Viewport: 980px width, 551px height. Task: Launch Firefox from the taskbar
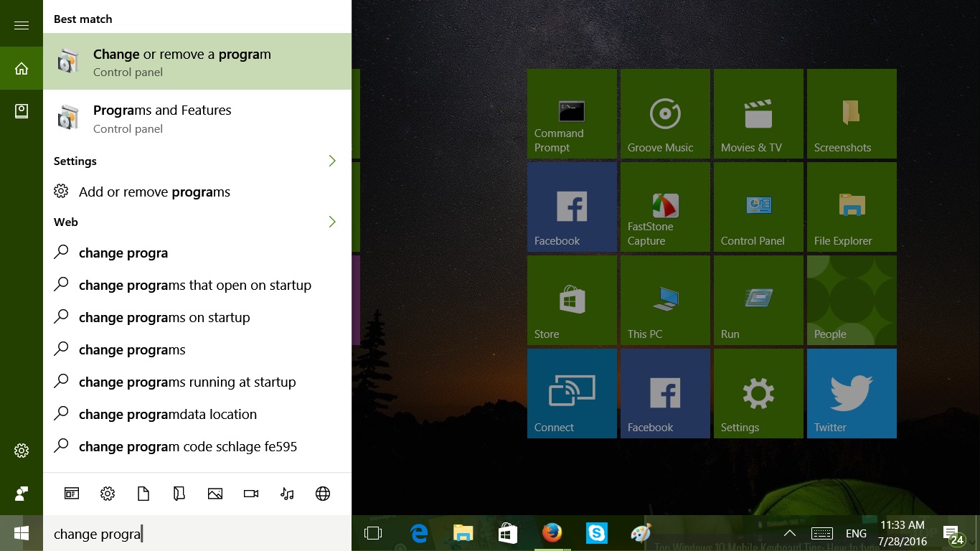[x=552, y=533]
